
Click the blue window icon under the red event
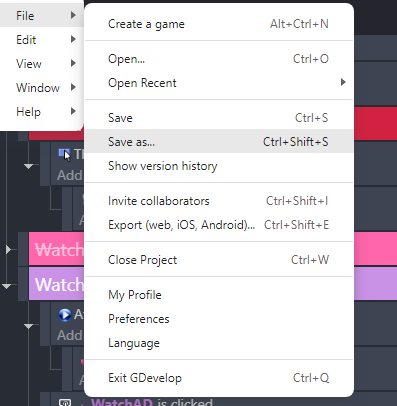coord(64,154)
